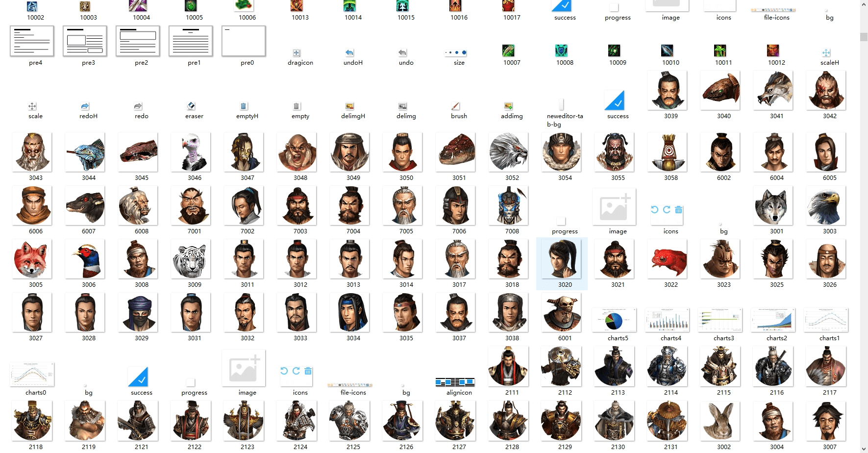Select the white wolf portrait 3052
This screenshot has height=453, width=868.
tap(508, 152)
